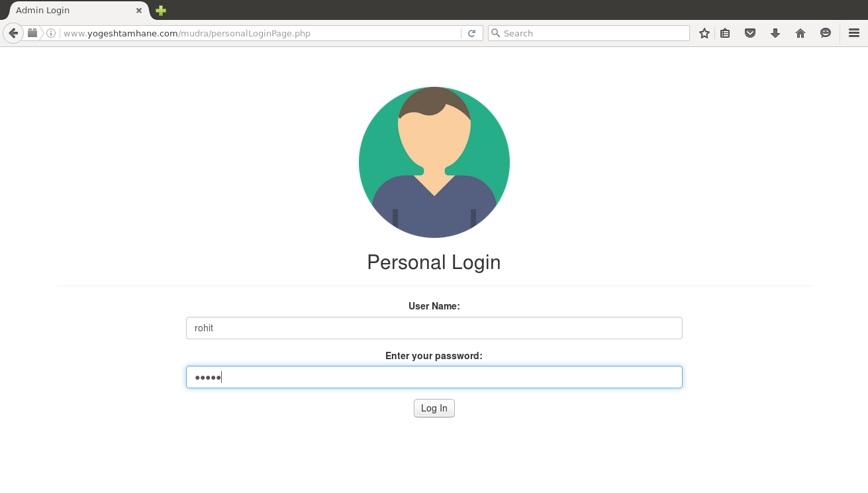Open the hamburger menu
This screenshot has width=868, height=493.
coord(854,33)
